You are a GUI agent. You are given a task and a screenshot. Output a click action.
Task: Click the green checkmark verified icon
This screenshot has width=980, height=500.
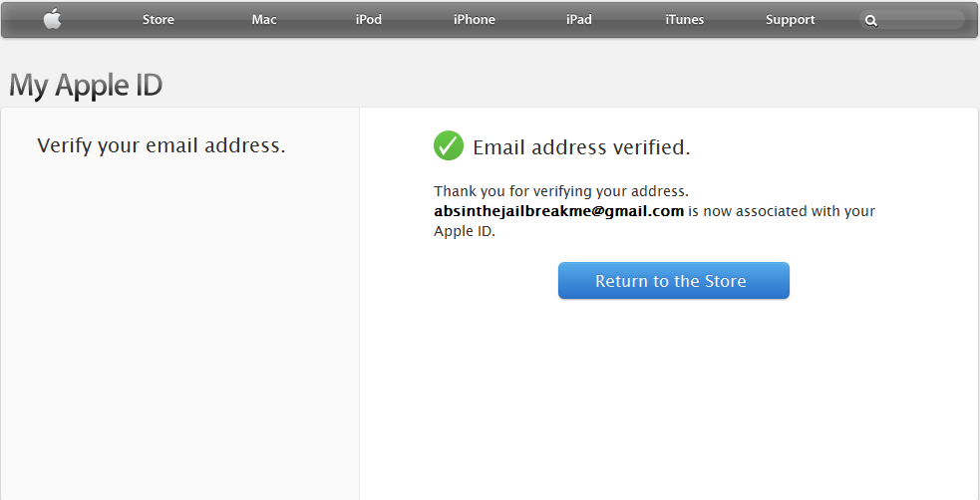(x=448, y=145)
